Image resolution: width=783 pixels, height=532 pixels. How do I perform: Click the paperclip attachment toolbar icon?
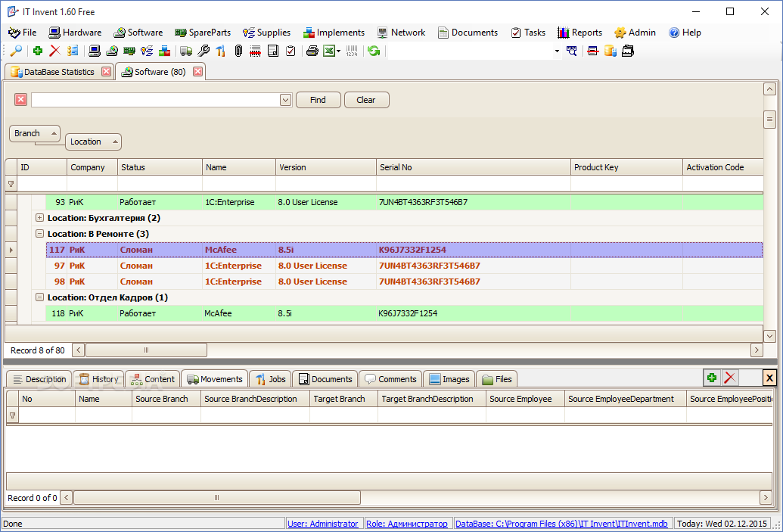click(x=238, y=51)
